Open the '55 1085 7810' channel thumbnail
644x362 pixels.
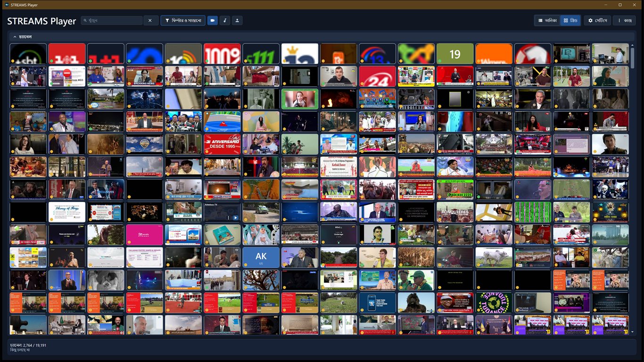tap(28, 235)
